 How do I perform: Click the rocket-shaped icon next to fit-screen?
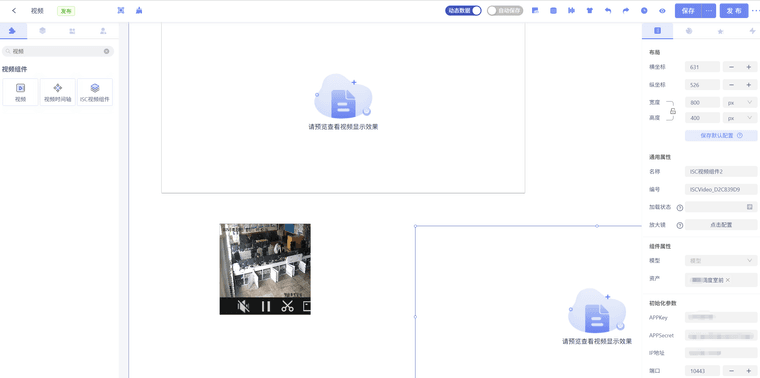pyautogui.click(x=139, y=11)
